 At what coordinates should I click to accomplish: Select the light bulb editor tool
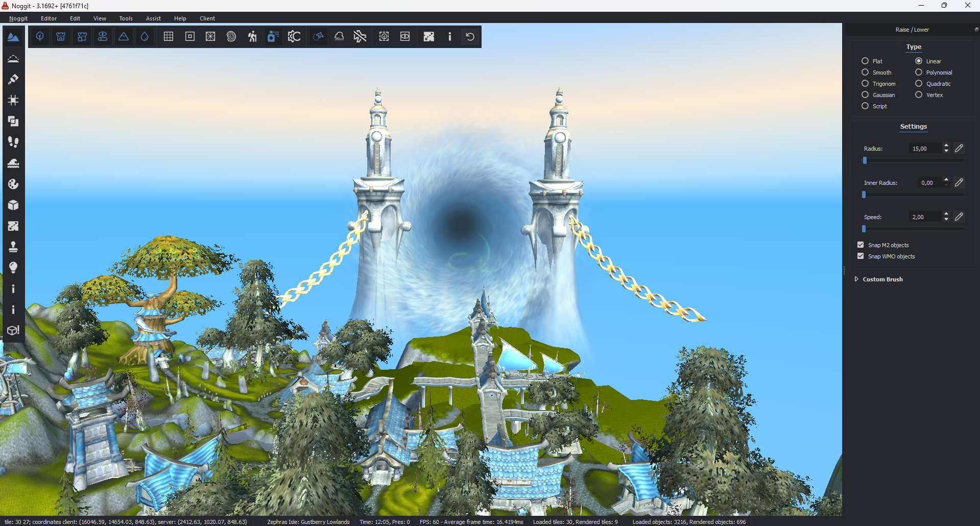pyautogui.click(x=13, y=268)
